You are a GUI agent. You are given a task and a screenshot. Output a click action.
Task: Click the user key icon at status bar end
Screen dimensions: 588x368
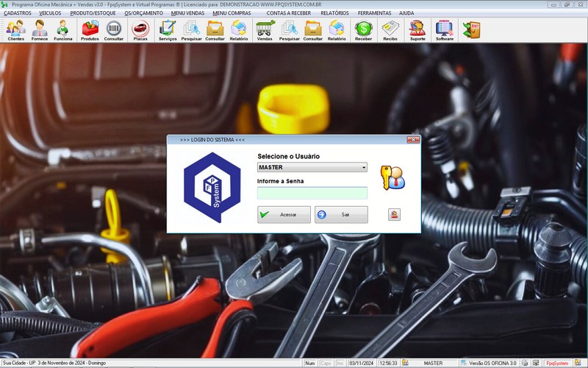[x=578, y=363]
